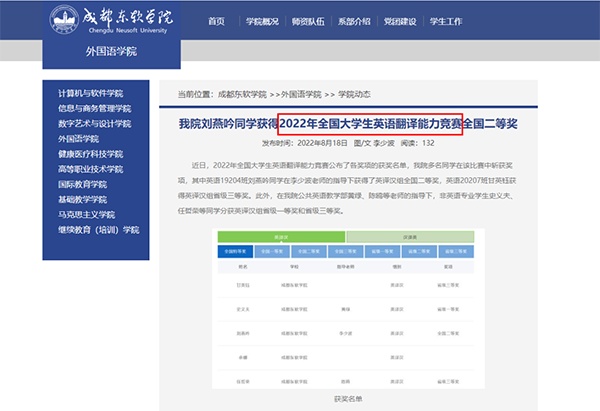The height and width of the screenshot is (411, 600).
Task: Click the article title about 刘燕吟同学
Action: (348, 124)
